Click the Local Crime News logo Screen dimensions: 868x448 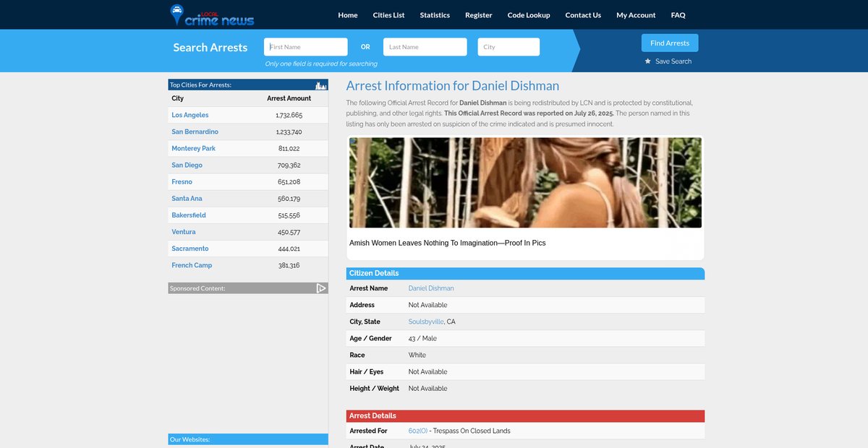point(212,15)
